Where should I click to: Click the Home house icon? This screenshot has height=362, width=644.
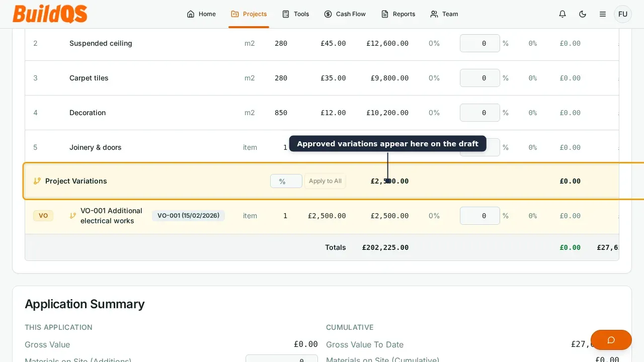[x=191, y=14]
